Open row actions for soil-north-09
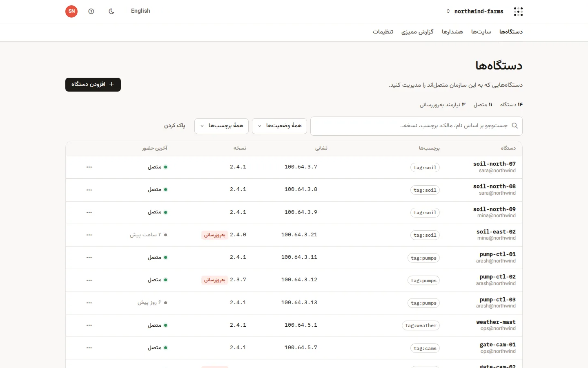Viewport: 588px width, 368px height. pos(89,212)
